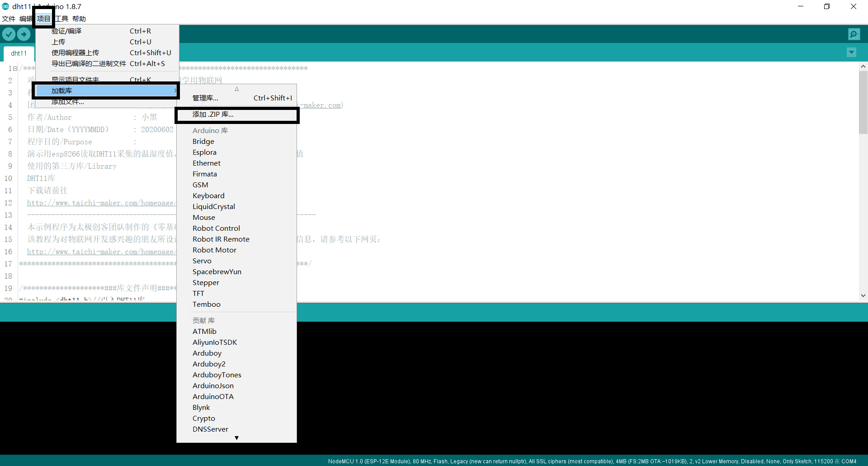The height and width of the screenshot is (466, 868).
Task: Click the taichi-maker link on line 12
Action: coord(101,203)
